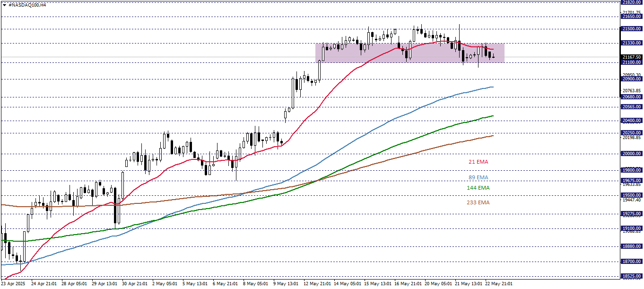This screenshot has width=644, height=289.
Task: Click the 20565.00 price level label
Action: [632, 107]
